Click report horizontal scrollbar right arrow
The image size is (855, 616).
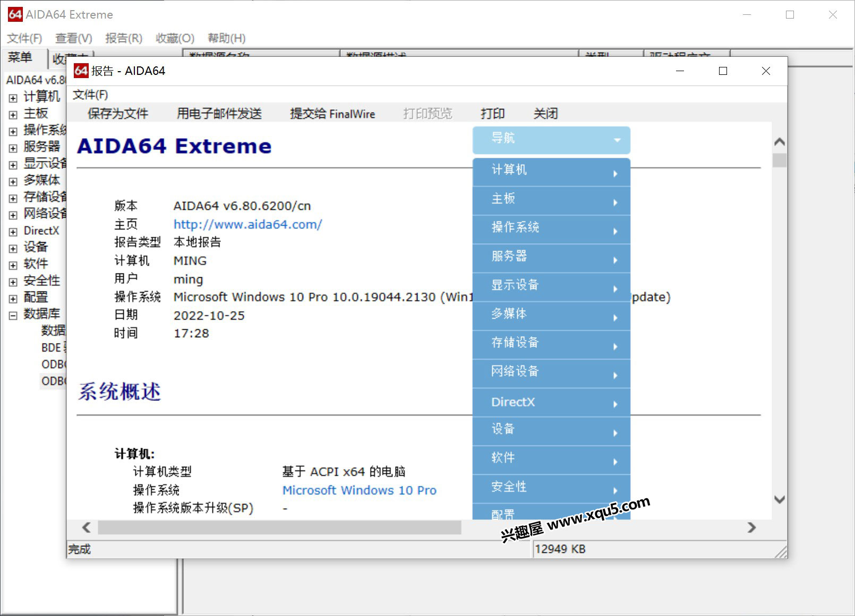pos(751,527)
